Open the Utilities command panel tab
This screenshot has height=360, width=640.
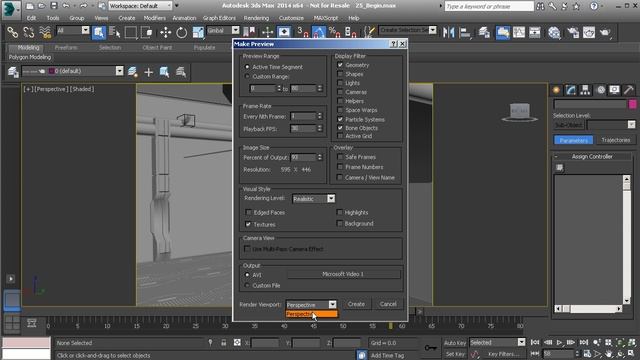629,90
